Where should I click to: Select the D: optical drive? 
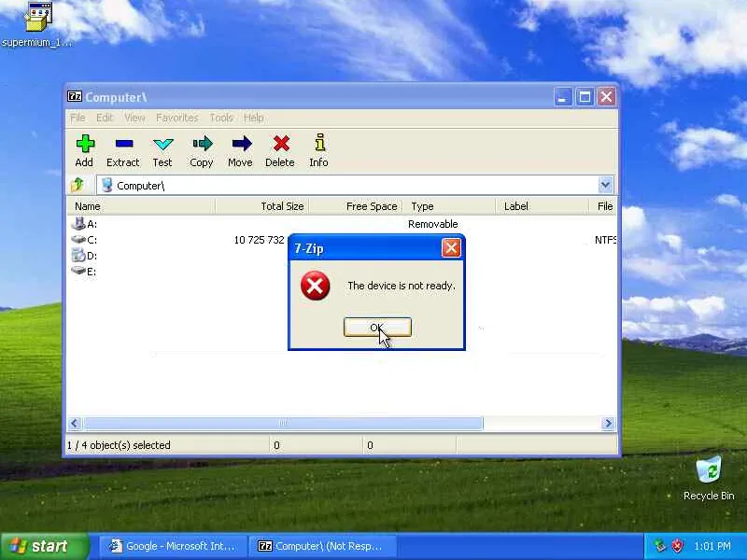[84, 256]
